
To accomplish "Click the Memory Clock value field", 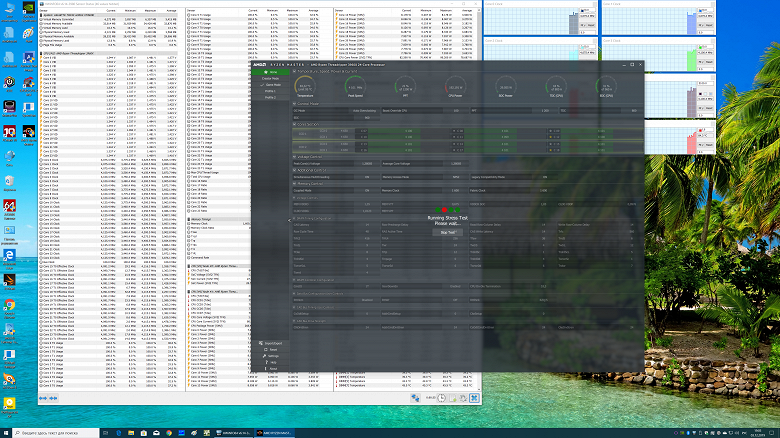I will click(x=455, y=190).
